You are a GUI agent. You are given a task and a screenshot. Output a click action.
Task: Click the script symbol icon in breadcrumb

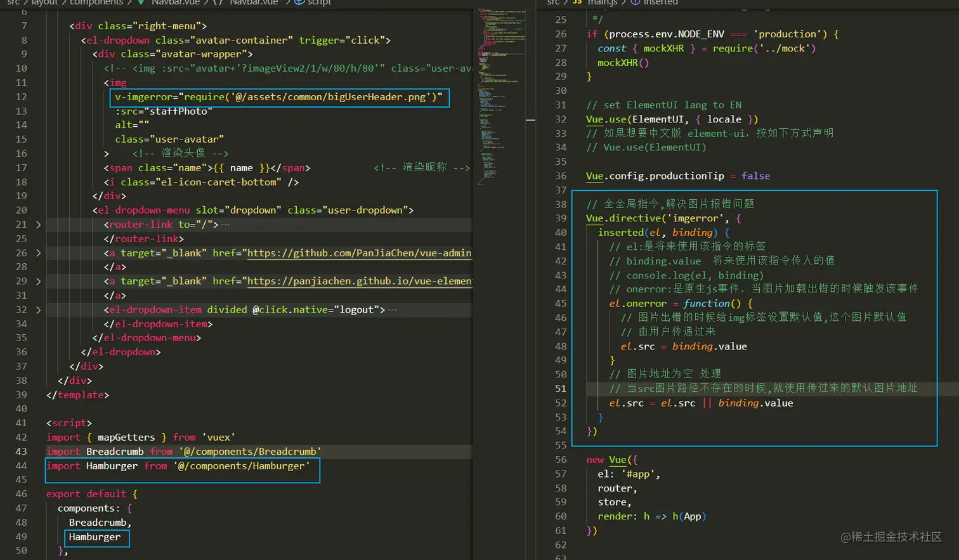[x=299, y=3]
